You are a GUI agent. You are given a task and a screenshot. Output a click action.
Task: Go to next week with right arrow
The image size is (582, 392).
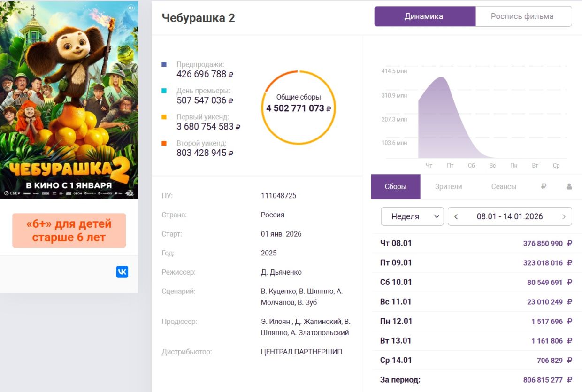(x=564, y=216)
